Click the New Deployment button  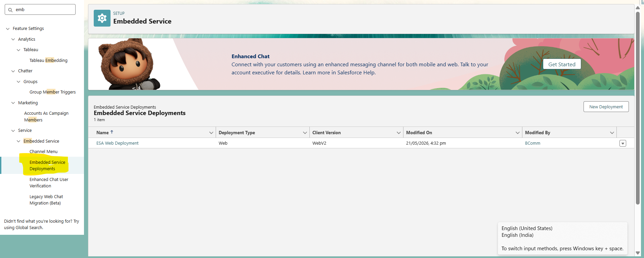point(606,107)
